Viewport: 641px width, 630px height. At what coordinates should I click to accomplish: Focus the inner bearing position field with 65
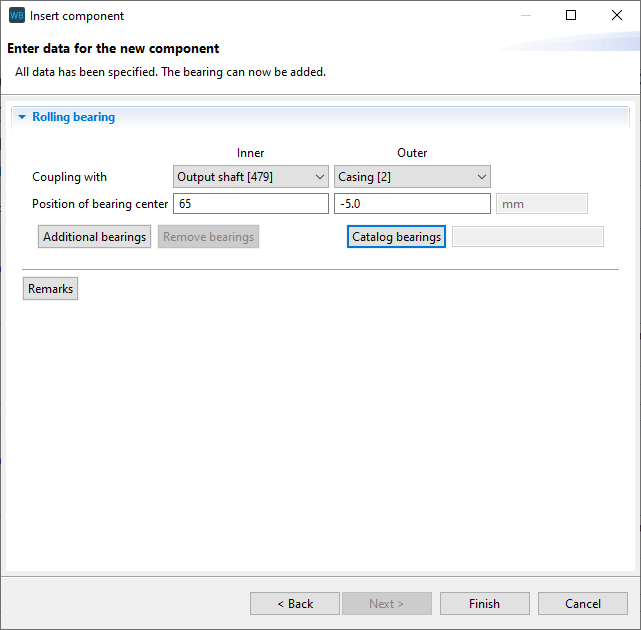click(250, 204)
